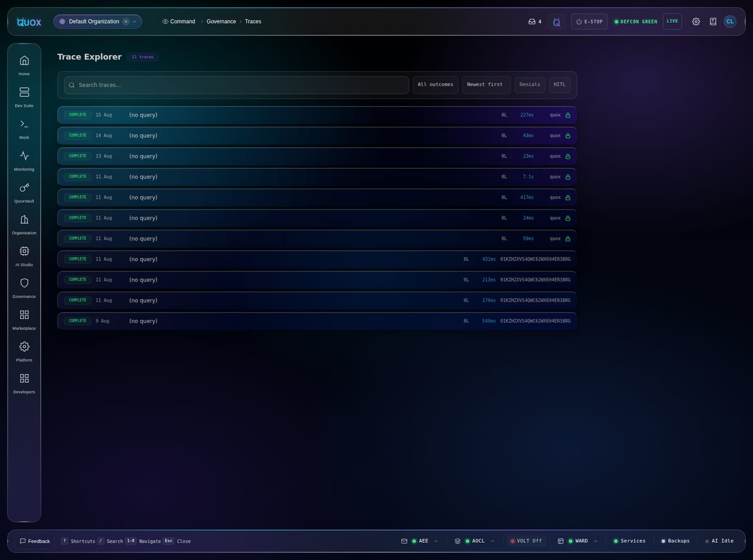Image resolution: width=753 pixels, height=560 pixels.
Task: Open settings gear in top bar
Action: [696, 22]
